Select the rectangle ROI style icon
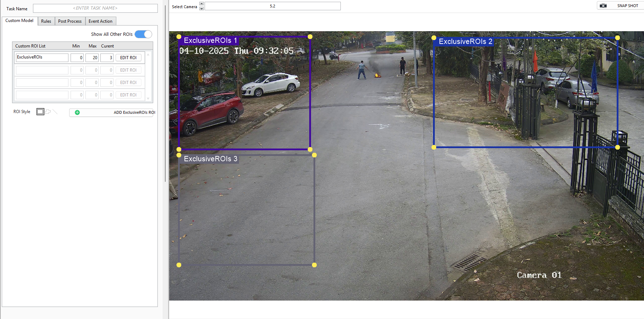This screenshot has width=644, height=319. click(x=40, y=112)
